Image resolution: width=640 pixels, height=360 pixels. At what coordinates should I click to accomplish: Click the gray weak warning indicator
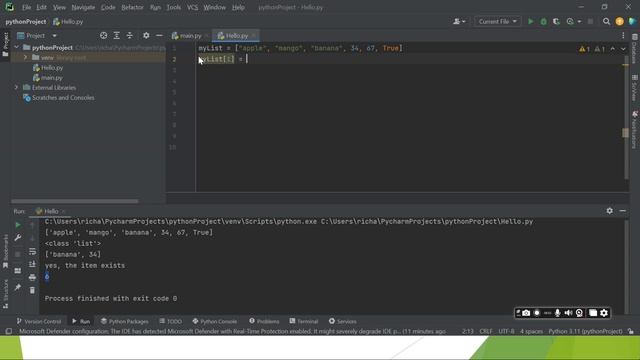tap(600, 49)
